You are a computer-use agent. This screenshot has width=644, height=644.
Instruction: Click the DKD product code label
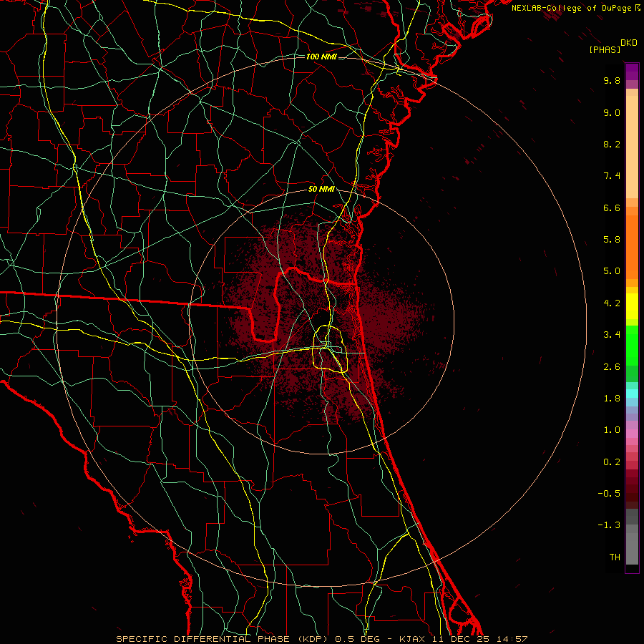629,43
